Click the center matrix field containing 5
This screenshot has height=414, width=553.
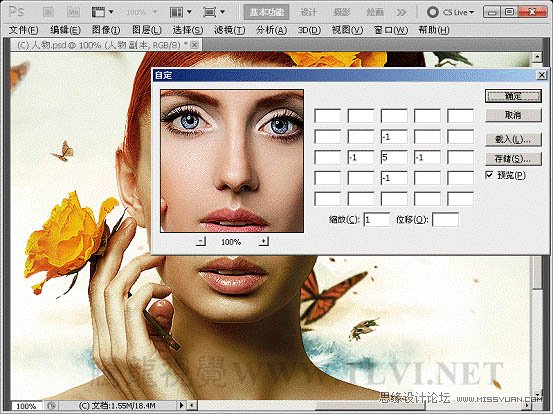point(394,157)
